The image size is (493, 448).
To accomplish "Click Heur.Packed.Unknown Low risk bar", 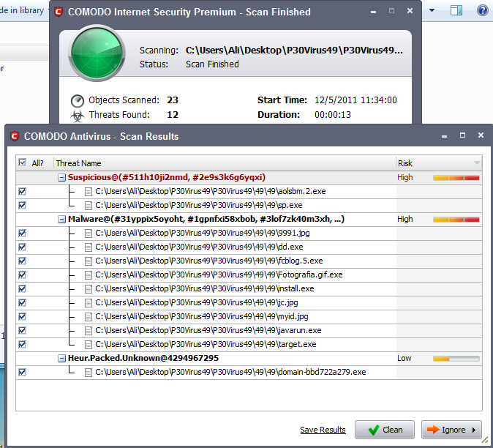I will tap(456, 359).
